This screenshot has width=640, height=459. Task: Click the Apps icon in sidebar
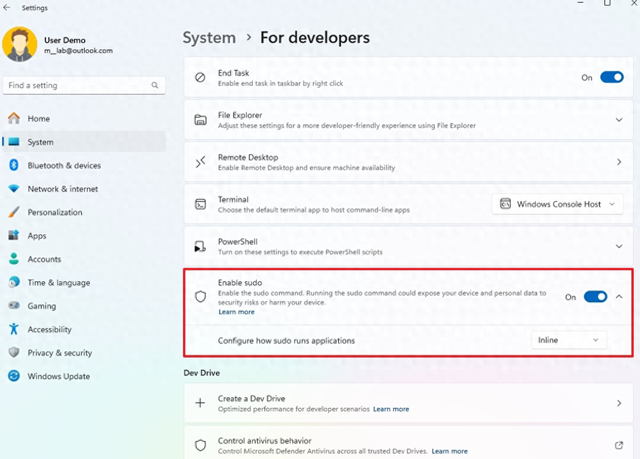coord(14,235)
